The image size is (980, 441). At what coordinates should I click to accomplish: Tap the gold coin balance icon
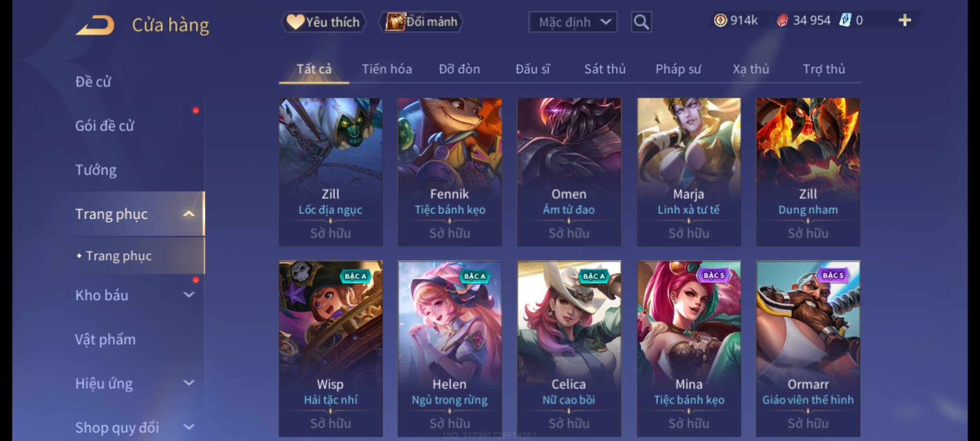click(x=720, y=20)
